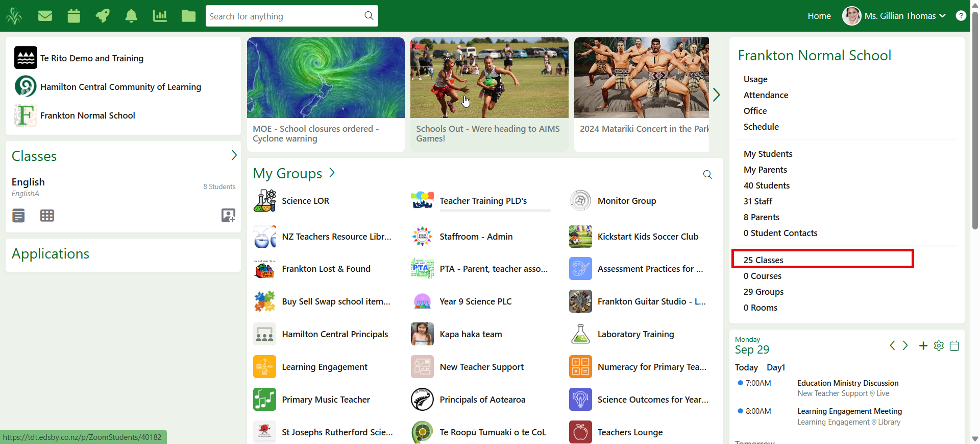
Task: Add new calendar event with plus icon
Action: click(923, 346)
